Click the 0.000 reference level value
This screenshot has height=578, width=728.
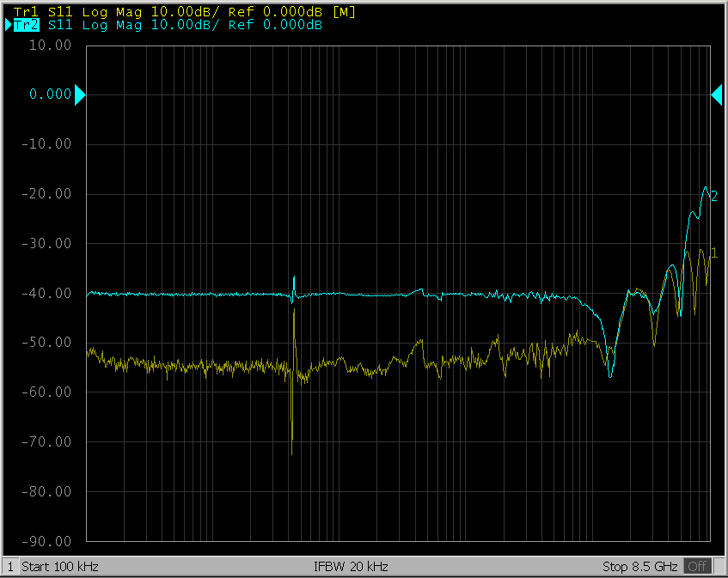coord(50,94)
